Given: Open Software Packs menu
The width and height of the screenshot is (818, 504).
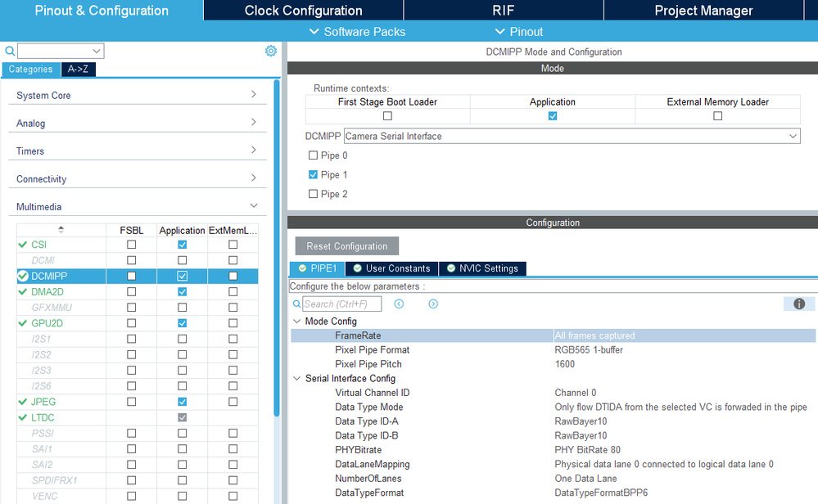Looking at the screenshot, I should 357,32.
